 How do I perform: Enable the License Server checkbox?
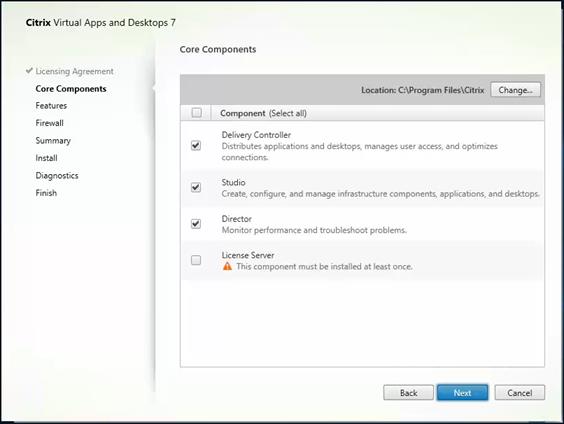tap(196, 260)
